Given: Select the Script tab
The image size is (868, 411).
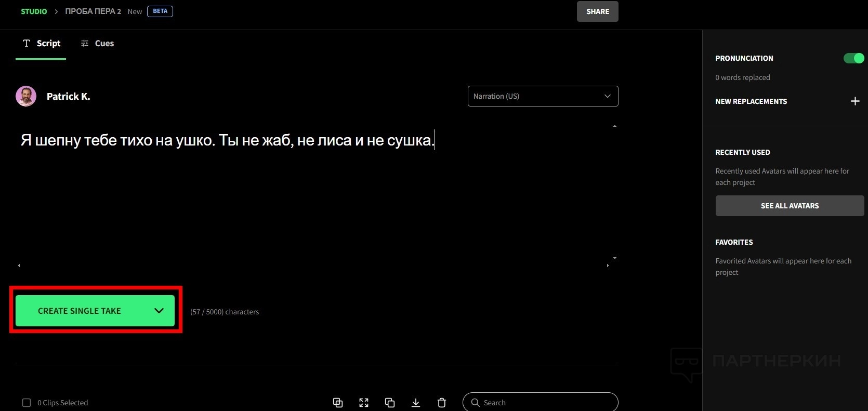Looking at the screenshot, I should [42, 44].
